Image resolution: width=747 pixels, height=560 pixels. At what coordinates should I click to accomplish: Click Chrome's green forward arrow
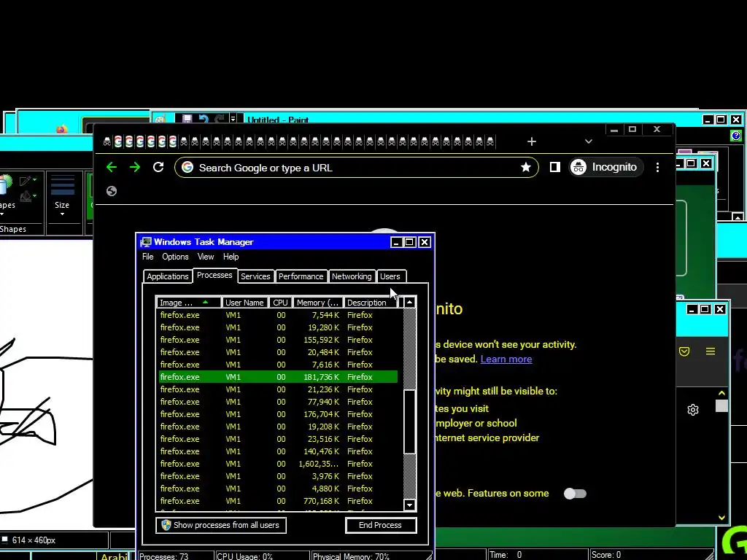tap(135, 167)
